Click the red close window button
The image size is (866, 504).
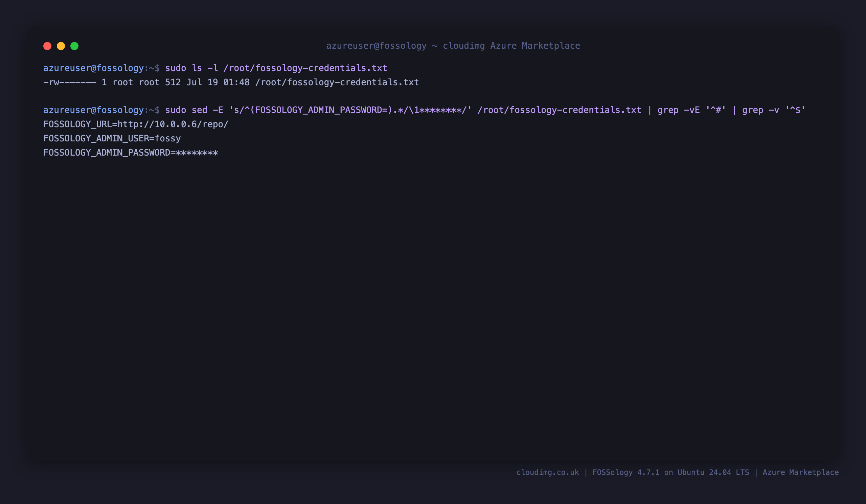(47, 46)
